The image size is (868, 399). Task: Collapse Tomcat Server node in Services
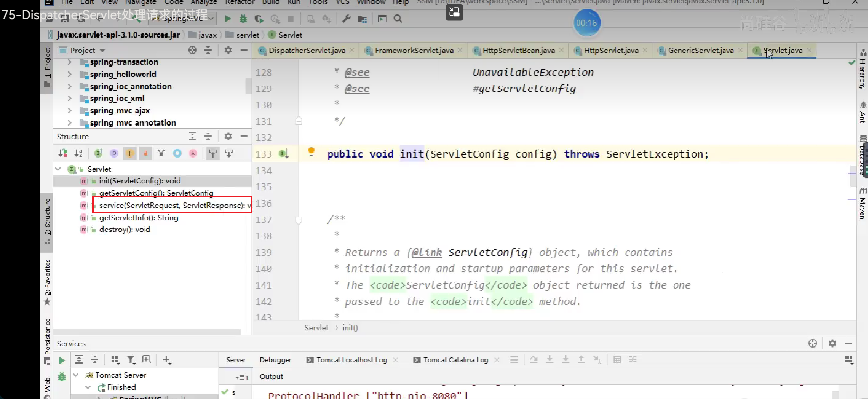[76, 375]
